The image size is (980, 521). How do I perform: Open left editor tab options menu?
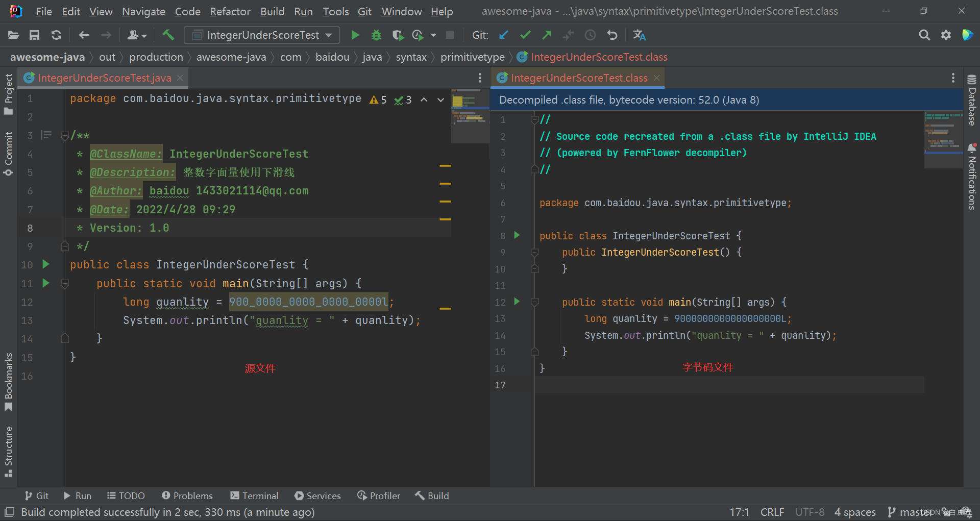(480, 78)
